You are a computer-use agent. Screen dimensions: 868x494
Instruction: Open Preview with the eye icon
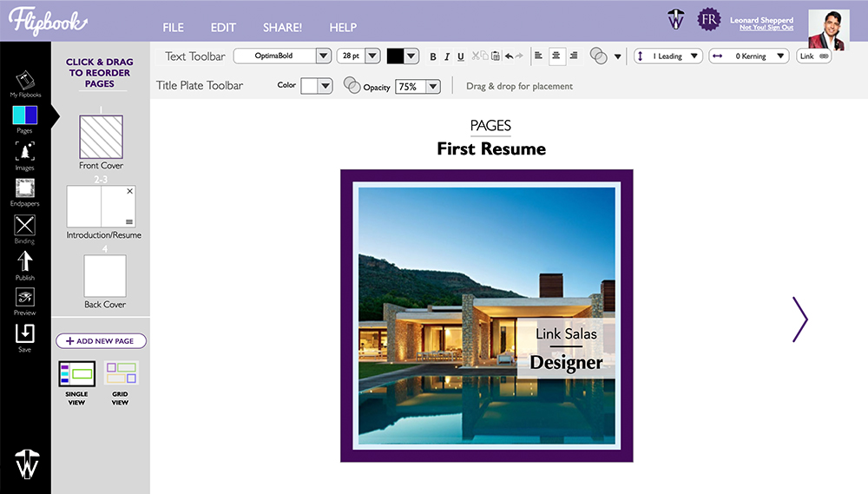point(25,298)
